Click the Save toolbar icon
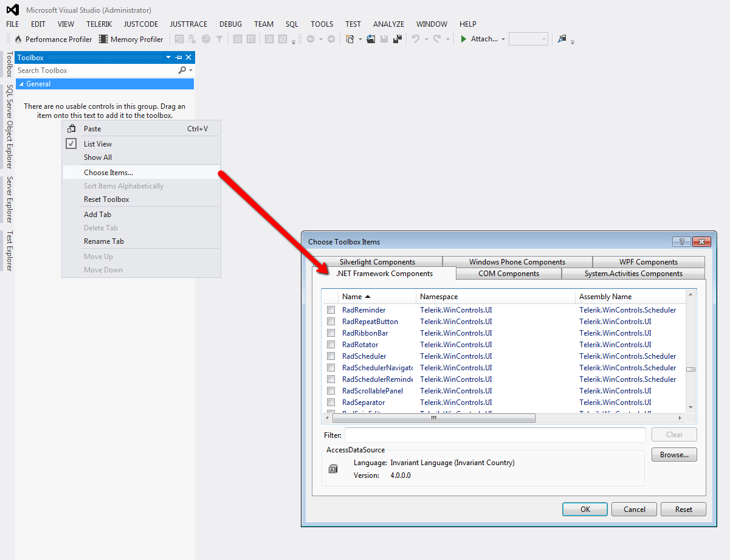Image resolution: width=730 pixels, height=560 pixels. coord(385,38)
